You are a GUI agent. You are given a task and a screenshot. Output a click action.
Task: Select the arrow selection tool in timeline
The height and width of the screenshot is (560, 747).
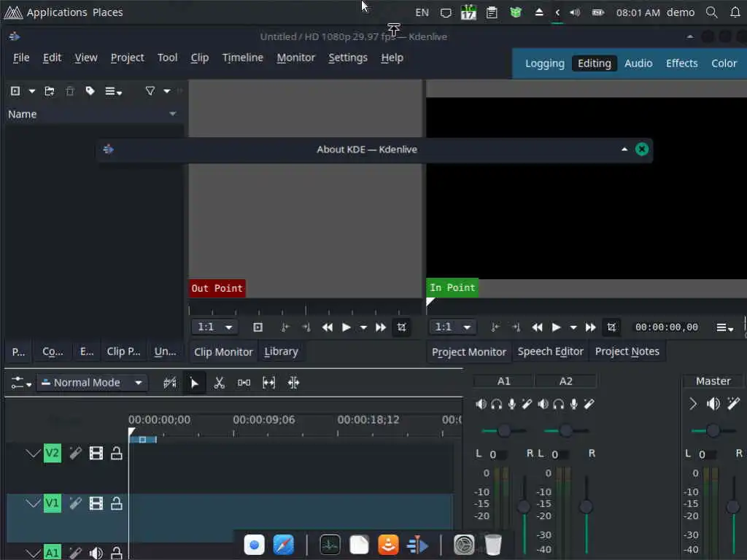[194, 383]
